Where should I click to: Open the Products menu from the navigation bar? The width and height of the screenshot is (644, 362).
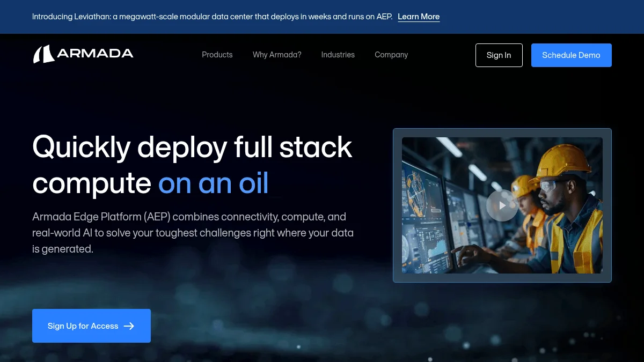click(x=217, y=55)
